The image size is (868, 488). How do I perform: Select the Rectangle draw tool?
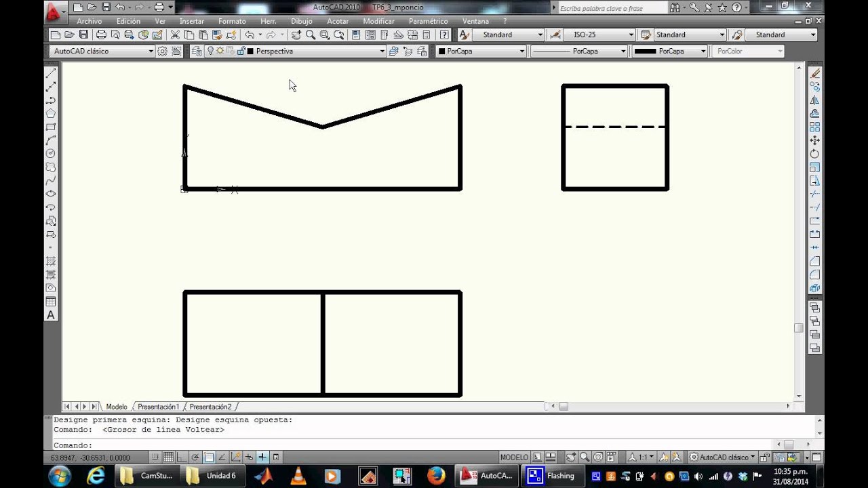click(51, 127)
